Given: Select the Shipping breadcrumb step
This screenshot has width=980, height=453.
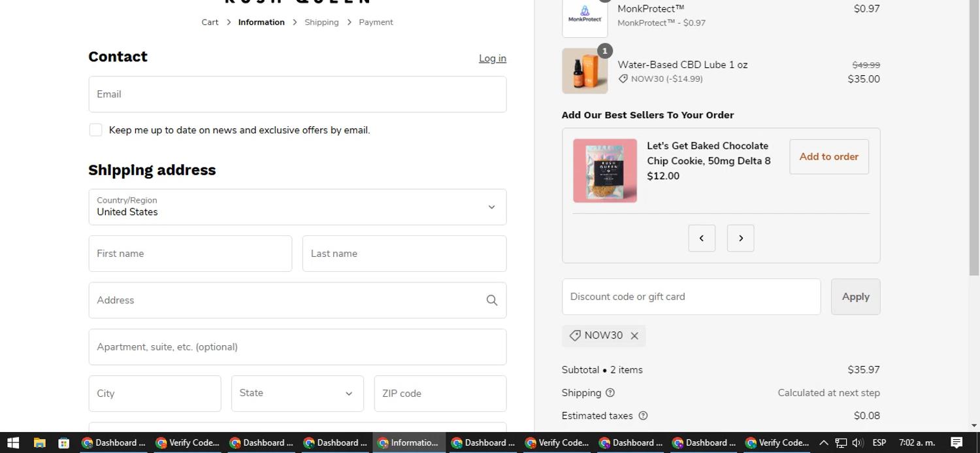Looking at the screenshot, I should point(321,22).
